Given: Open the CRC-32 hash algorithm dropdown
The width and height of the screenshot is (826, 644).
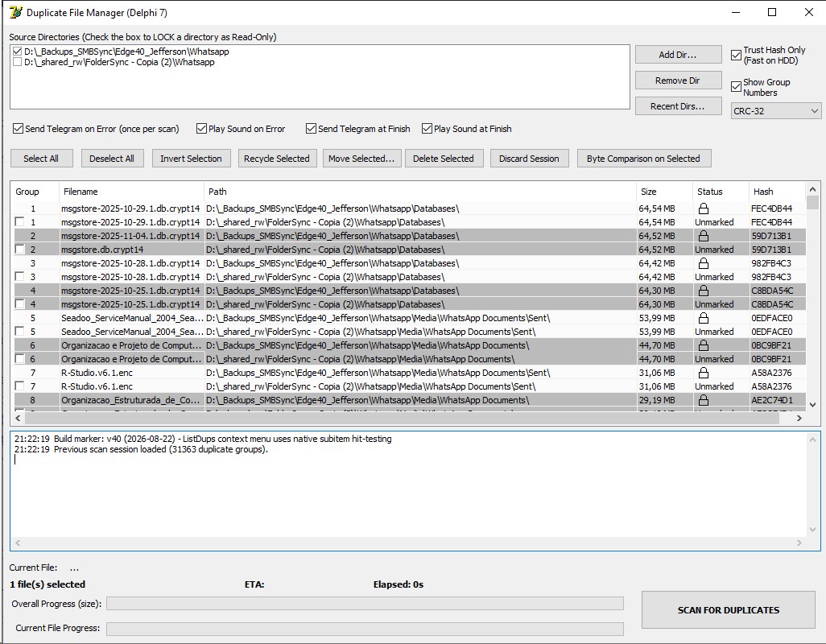Looking at the screenshot, I should (776, 111).
